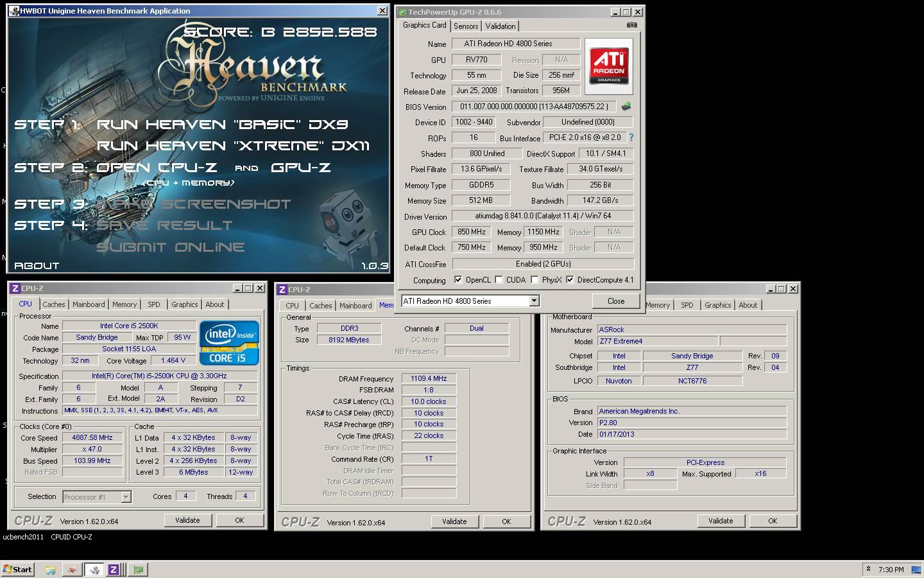This screenshot has height=578, width=924.
Task: Click the Intel Core i5 logo badge
Action: point(229,343)
